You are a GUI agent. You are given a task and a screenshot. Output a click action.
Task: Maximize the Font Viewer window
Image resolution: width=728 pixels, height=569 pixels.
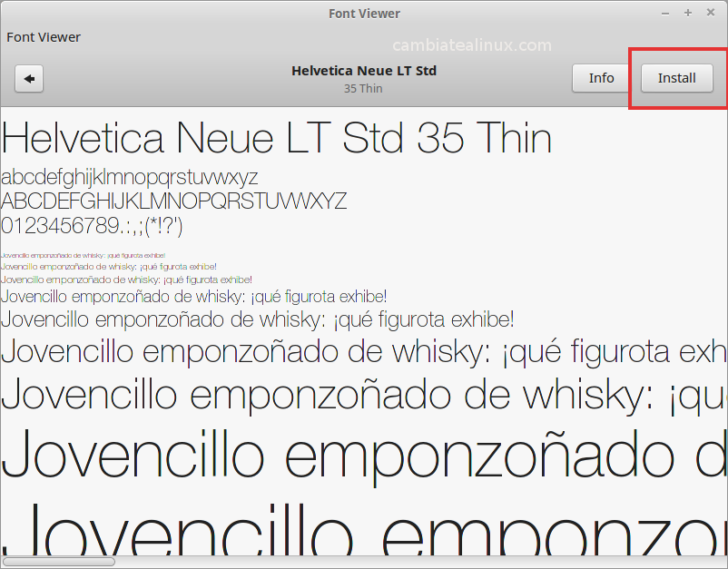tap(688, 13)
